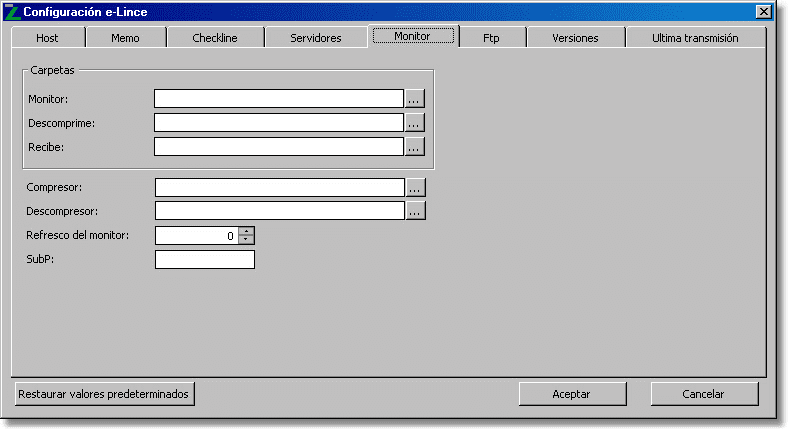Go to the Servidores tab
789x431 pixels.
coord(315,38)
